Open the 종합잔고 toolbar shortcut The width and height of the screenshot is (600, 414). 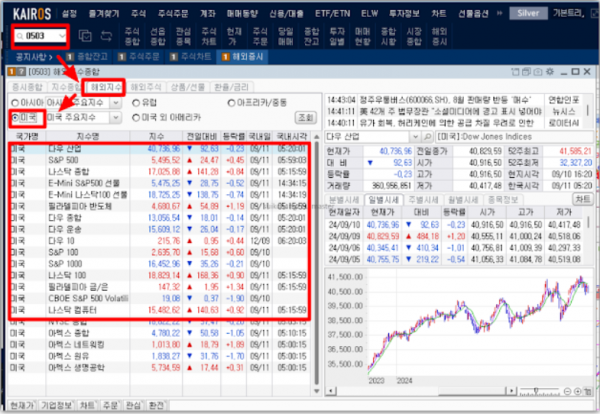[x=311, y=36]
